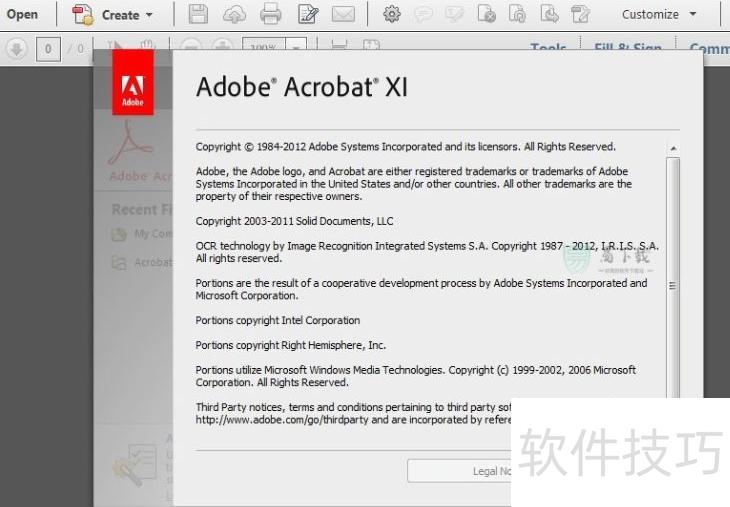Click the extract page icon
Image resolution: width=730 pixels, height=507 pixels.
(549, 14)
